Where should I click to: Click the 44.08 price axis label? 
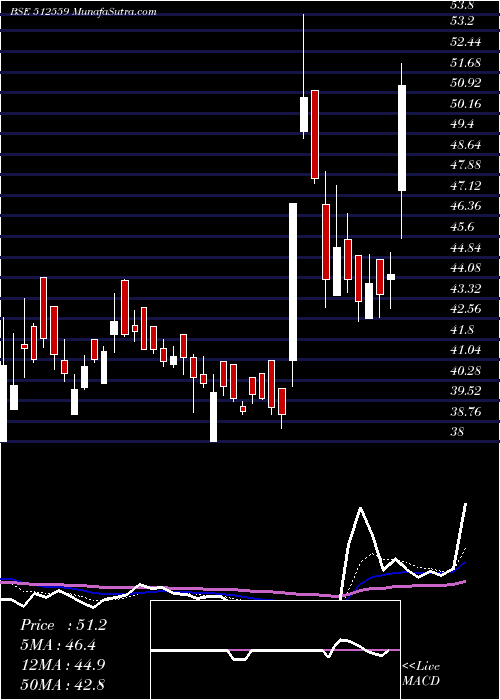click(466, 268)
